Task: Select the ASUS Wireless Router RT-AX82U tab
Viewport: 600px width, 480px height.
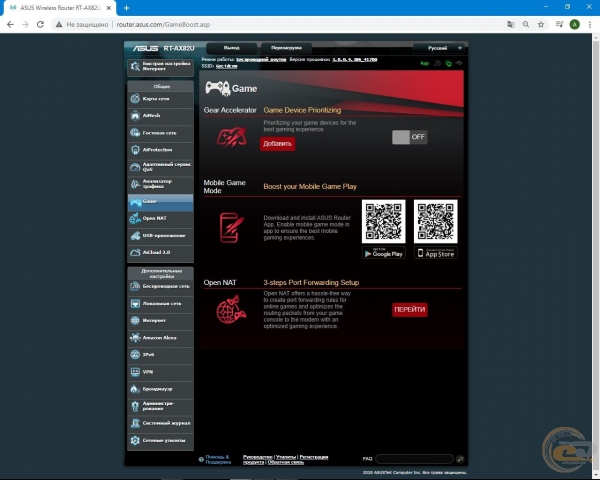Action: [x=61, y=8]
